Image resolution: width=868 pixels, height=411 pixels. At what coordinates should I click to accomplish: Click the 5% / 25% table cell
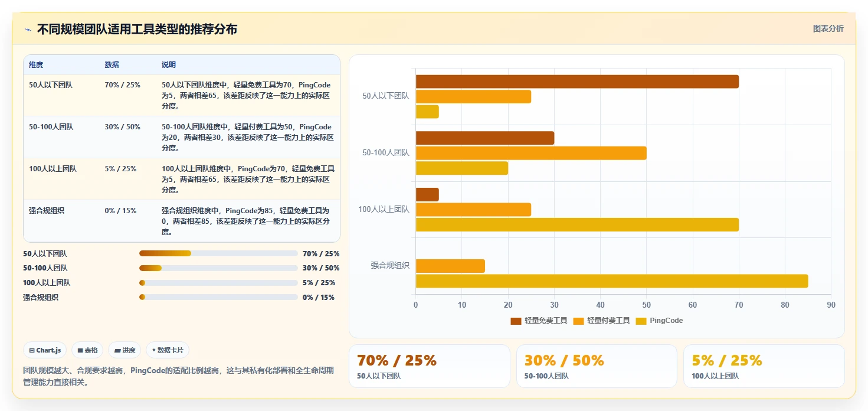click(120, 169)
